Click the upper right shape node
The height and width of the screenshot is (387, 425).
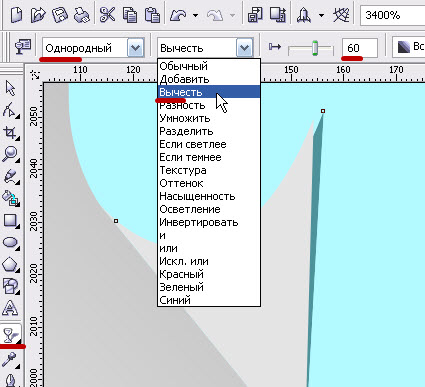point(323,111)
